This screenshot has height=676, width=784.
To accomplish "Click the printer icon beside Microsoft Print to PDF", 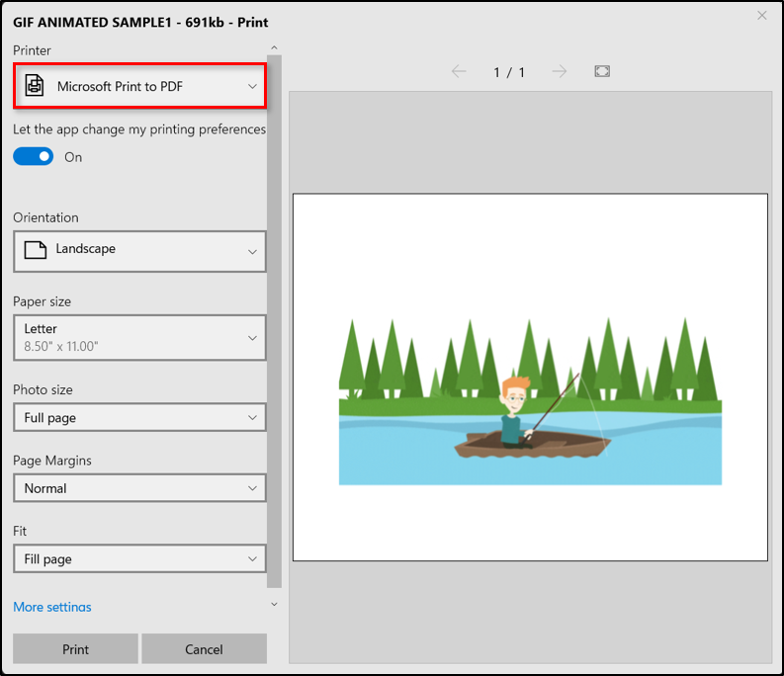I will click(35, 85).
